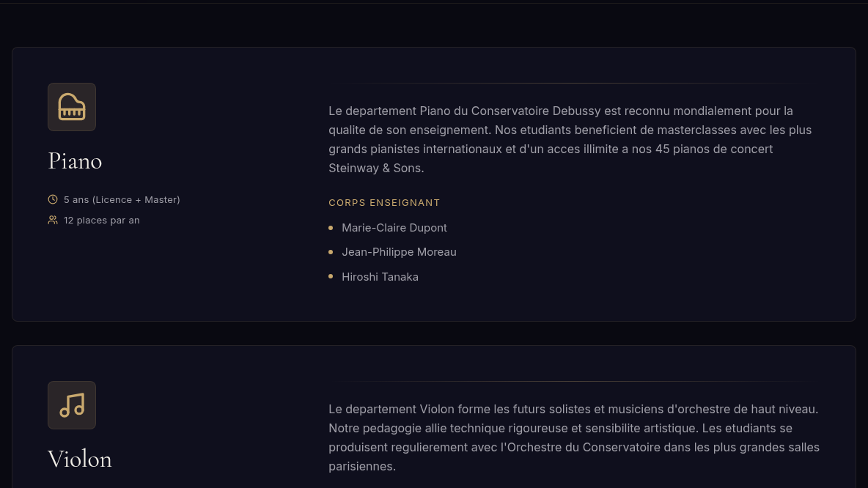The width and height of the screenshot is (868, 488).
Task: Click the bullet before Hiroshi Tanaka
Action: [331, 277]
